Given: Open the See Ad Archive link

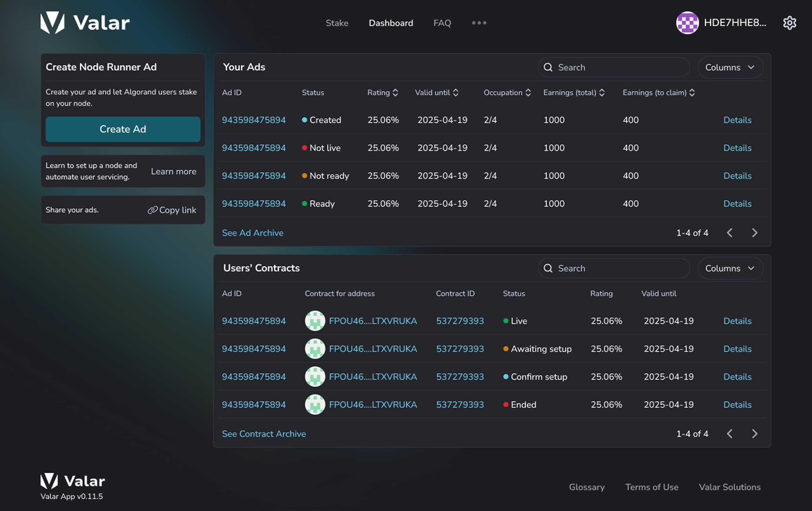Looking at the screenshot, I should coord(252,233).
